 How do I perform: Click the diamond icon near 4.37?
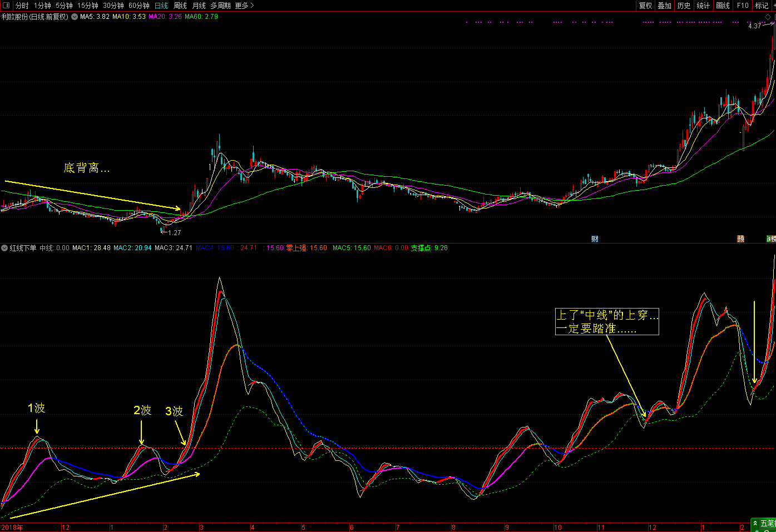[768, 17]
